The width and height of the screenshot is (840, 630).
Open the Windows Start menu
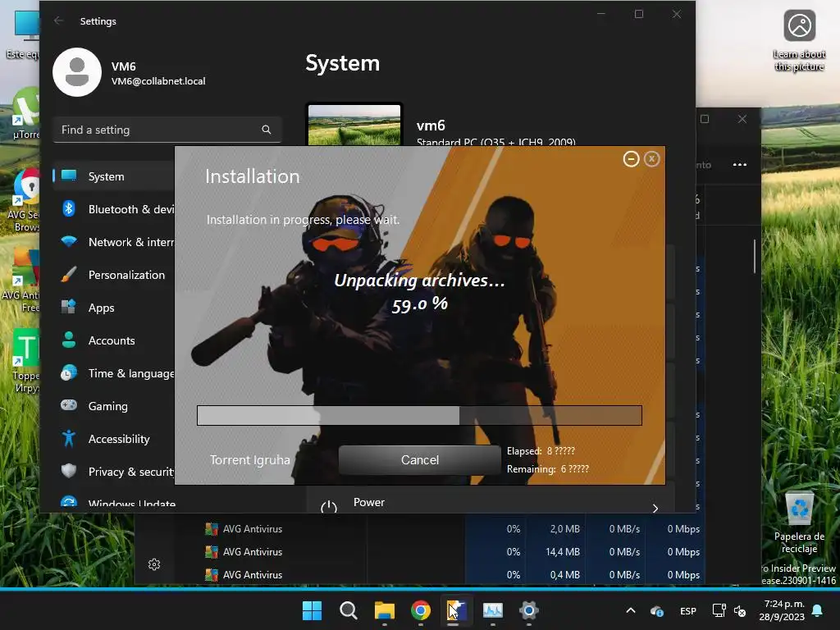(x=312, y=610)
